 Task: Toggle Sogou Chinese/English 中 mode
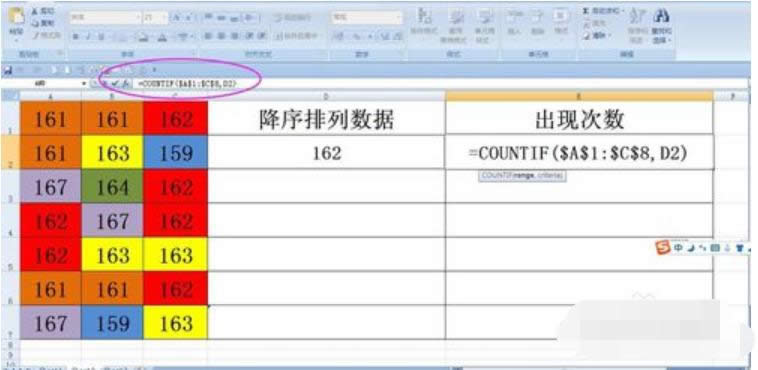[679, 248]
